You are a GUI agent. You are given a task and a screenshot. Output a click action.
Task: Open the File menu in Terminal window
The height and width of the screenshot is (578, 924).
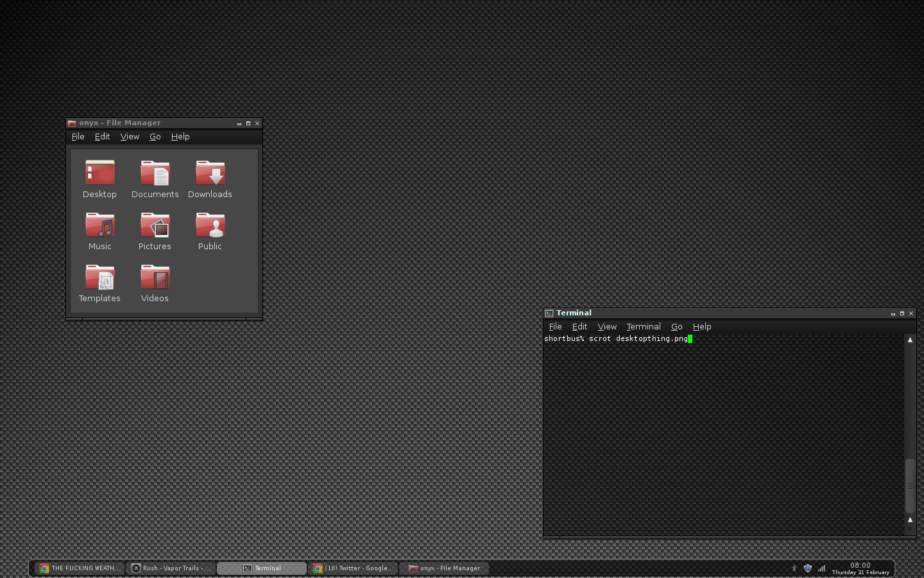556,327
